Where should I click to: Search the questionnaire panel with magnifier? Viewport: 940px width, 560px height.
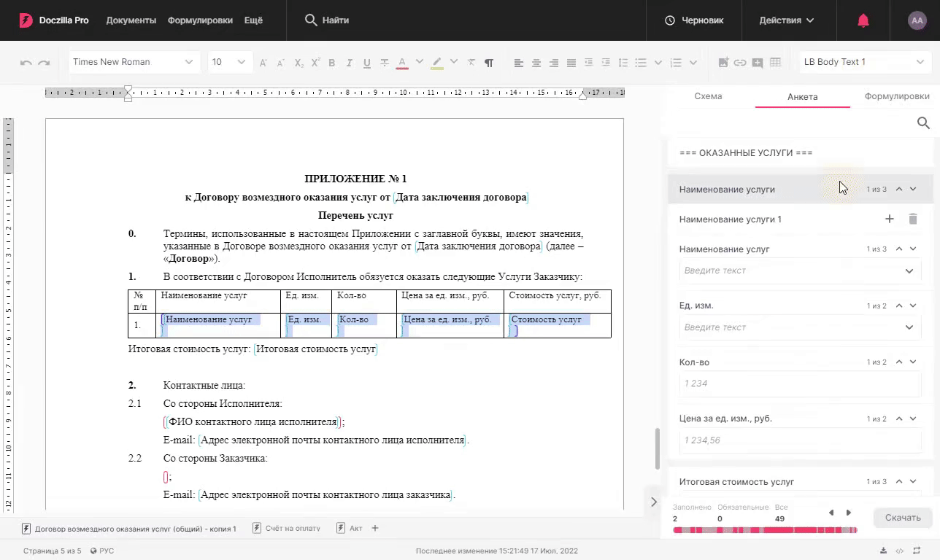(x=923, y=123)
